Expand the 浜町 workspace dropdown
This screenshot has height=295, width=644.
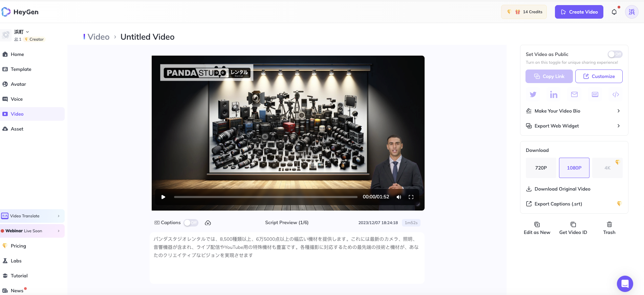point(22,32)
